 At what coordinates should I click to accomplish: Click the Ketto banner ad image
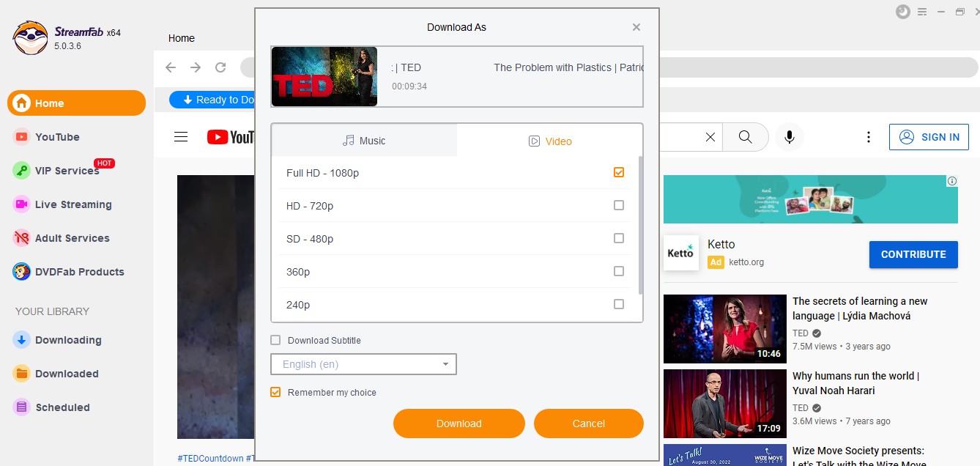[811, 199]
